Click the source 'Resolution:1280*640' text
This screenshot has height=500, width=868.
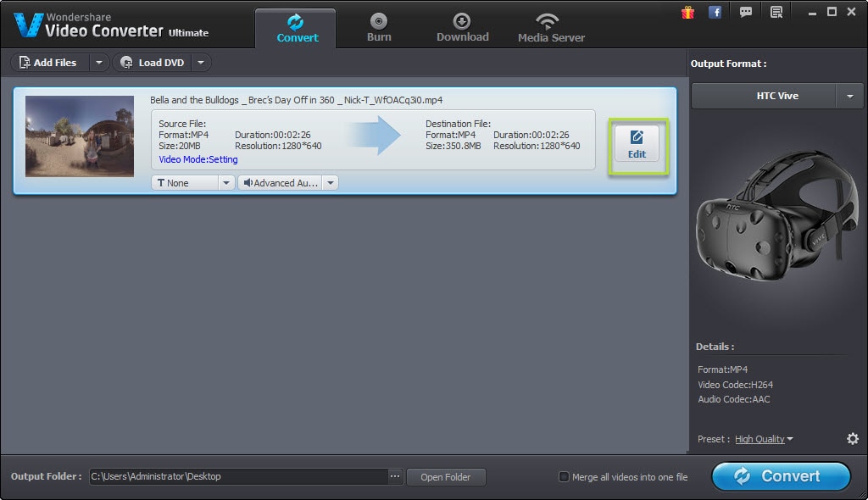point(278,146)
